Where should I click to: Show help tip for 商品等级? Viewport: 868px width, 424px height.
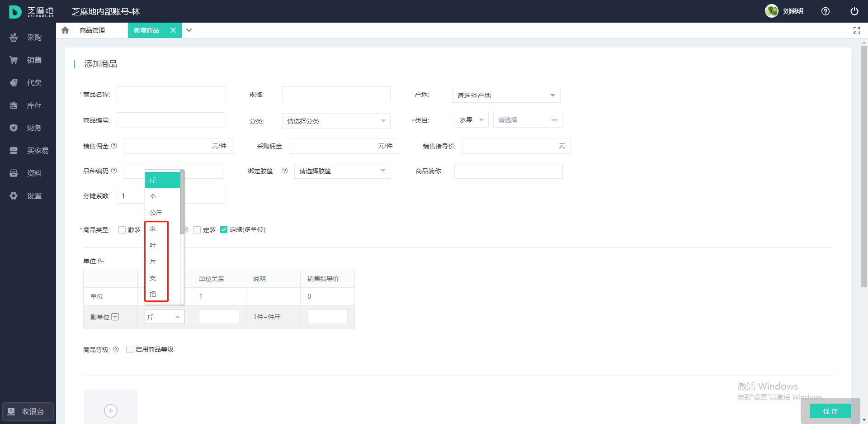coord(116,349)
